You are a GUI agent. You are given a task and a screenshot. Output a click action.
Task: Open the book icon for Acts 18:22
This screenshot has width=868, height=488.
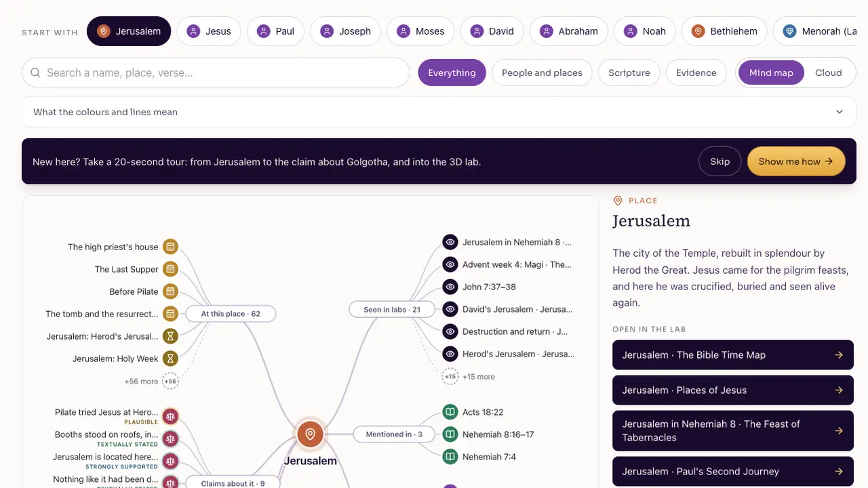450,412
